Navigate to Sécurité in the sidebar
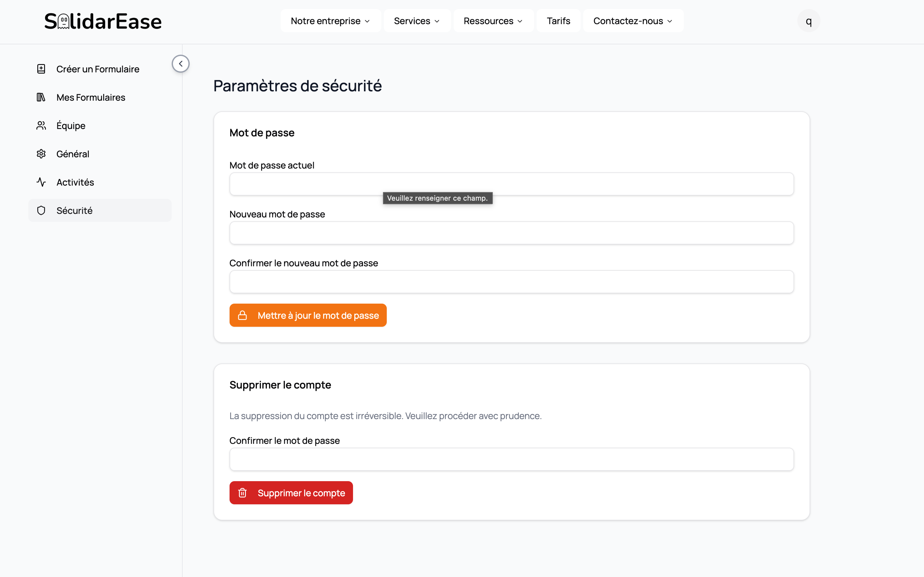Image resolution: width=924 pixels, height=577 pixels. coord(74,210)
